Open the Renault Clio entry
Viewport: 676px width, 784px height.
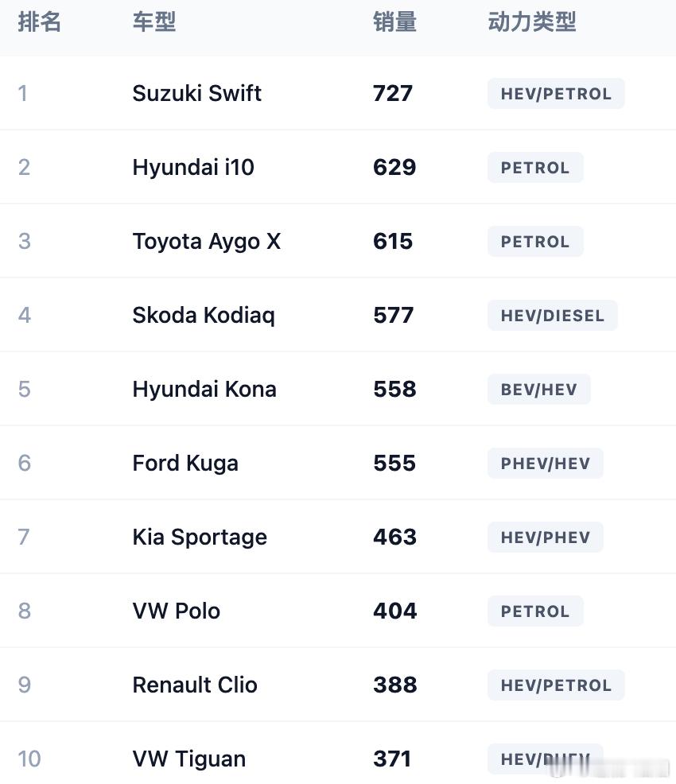pos(194,685)
